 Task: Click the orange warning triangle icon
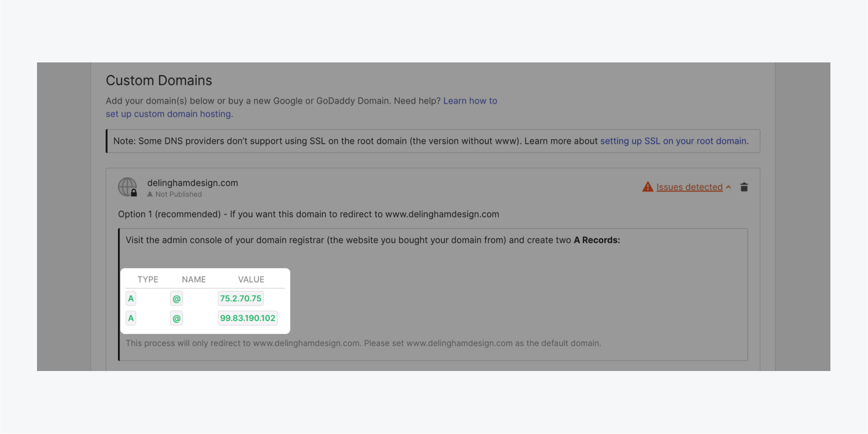pyautogui.click(x=648, y=187)
